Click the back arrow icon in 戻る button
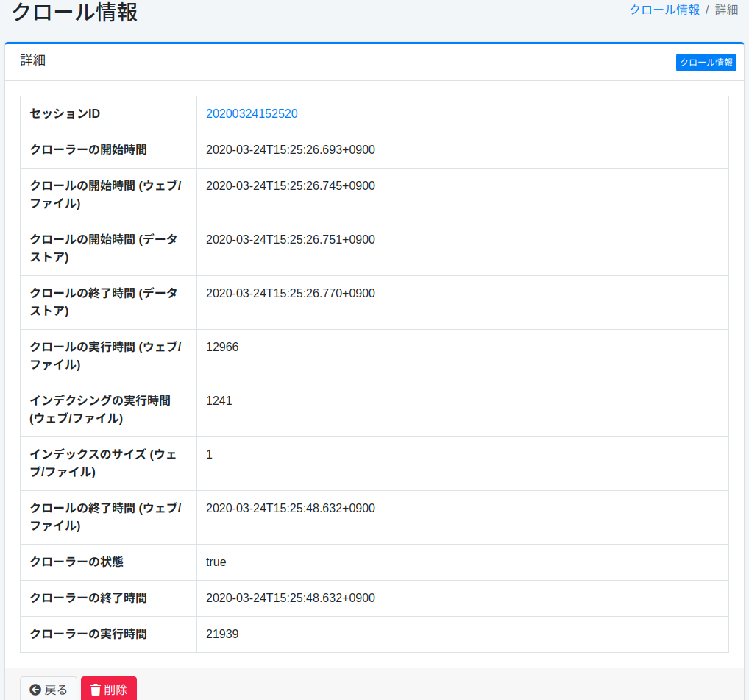Image resolution: width=749 pixels, height=700 pixels. (x=35, y=690)
